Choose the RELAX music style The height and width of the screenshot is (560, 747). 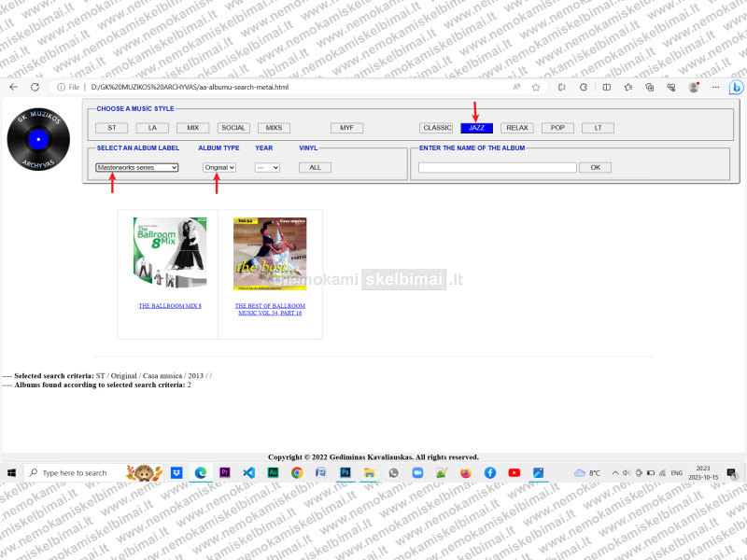coord(517,128)
